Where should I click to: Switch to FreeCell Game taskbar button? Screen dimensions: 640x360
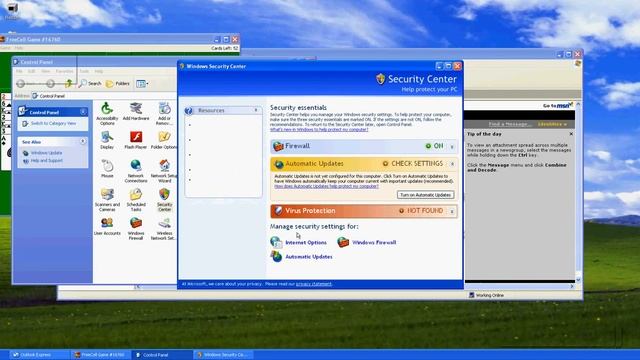tap(101, 355)
